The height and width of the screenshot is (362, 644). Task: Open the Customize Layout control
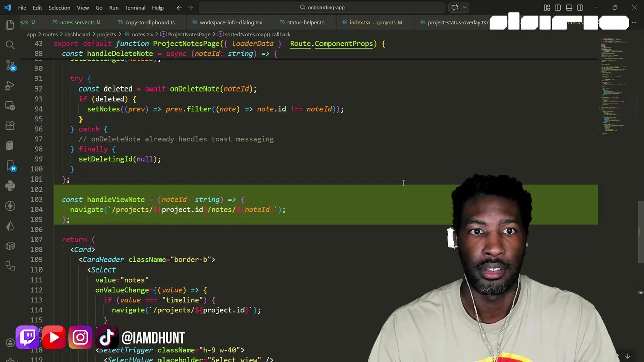[547, 8]
